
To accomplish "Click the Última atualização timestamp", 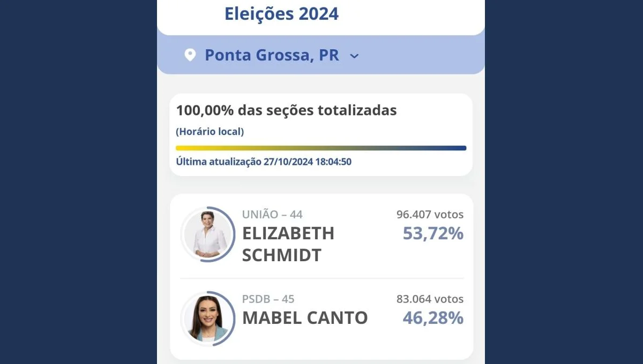I will tap(264, 162).
